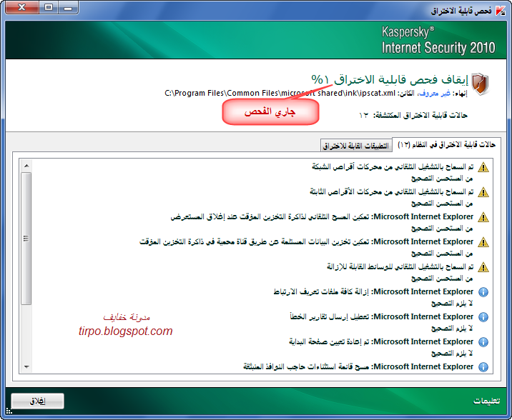This screenshot has width=512, height=420.
Task: Open the 'تعليمات' help link
Action: (486, 401)
